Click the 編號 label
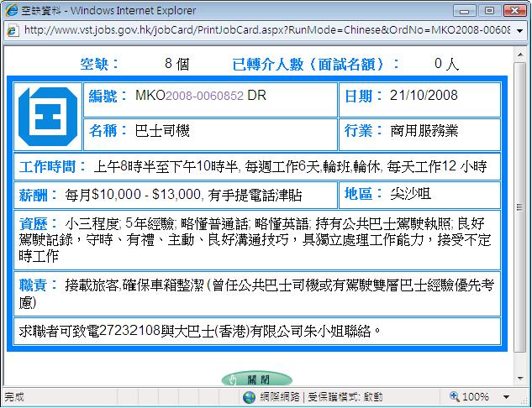Screen dimensions: 532x408 point(108,96)
